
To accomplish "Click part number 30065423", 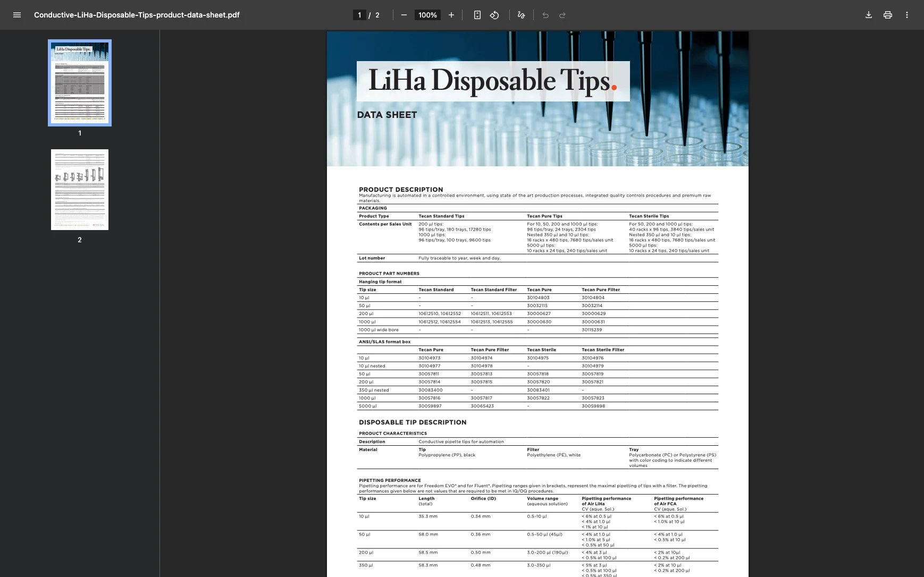I will click(482, 406).
